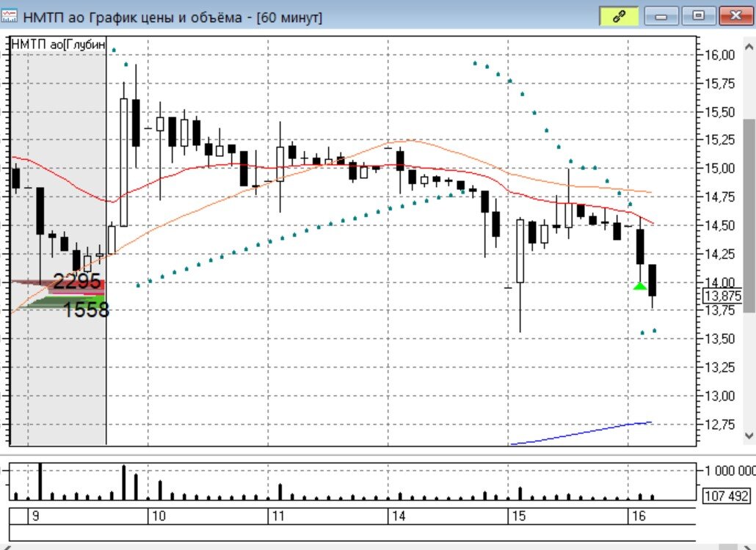
Task: Click the green triangle buy marker
Action: tap(640, 287)
